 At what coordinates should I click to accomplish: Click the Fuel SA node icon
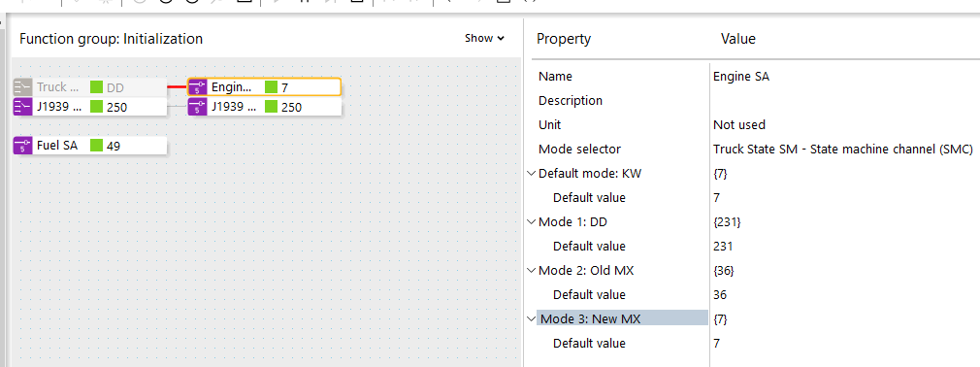tap(23, 146)
